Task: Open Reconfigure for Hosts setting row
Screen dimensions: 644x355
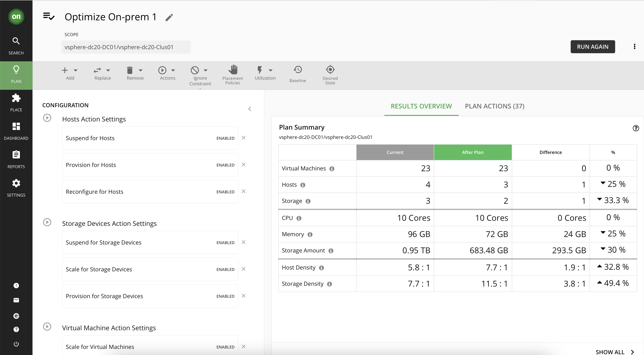Action: (150, 192)
